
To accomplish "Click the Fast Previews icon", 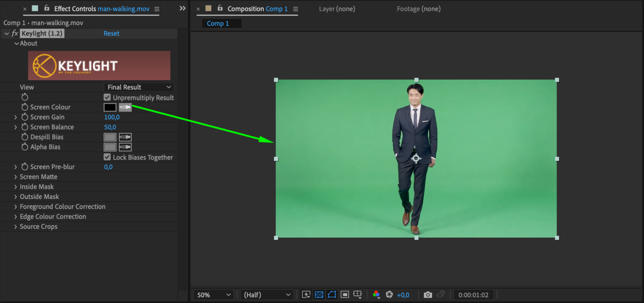I will 306,295.
